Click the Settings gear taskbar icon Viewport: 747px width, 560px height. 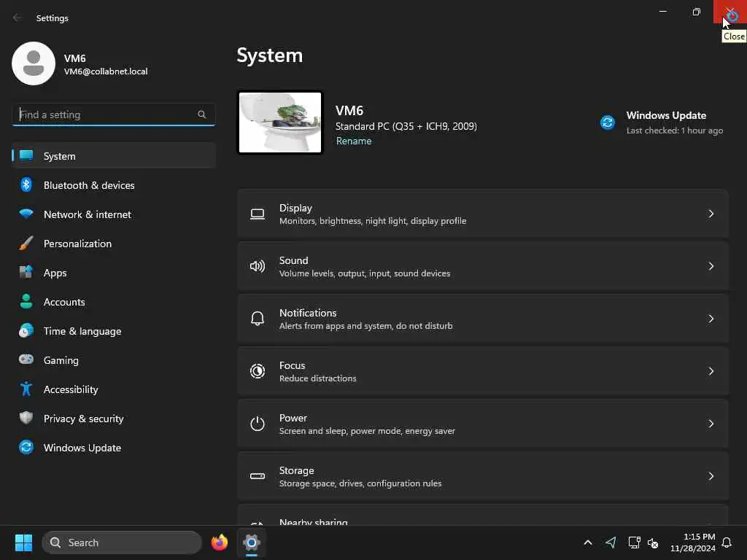pyautogui.click(x=252, y=542)
